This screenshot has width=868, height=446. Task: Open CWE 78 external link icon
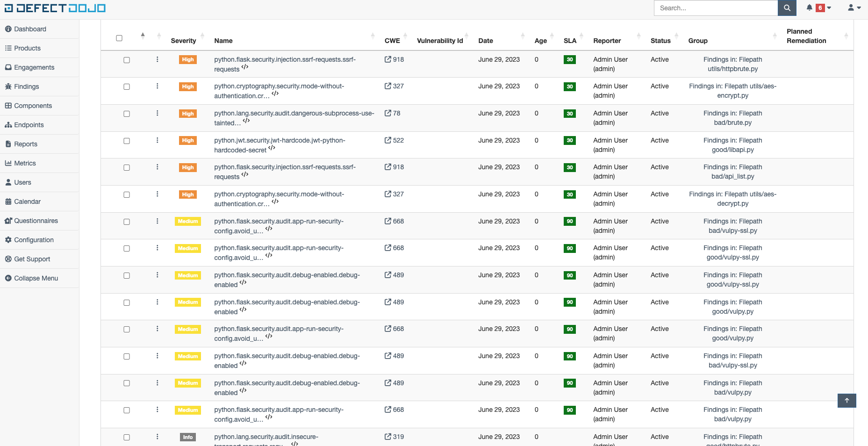click(388, 113)
